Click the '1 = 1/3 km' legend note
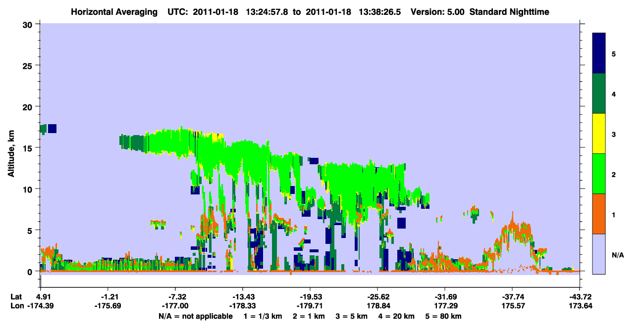 (263, 316)
